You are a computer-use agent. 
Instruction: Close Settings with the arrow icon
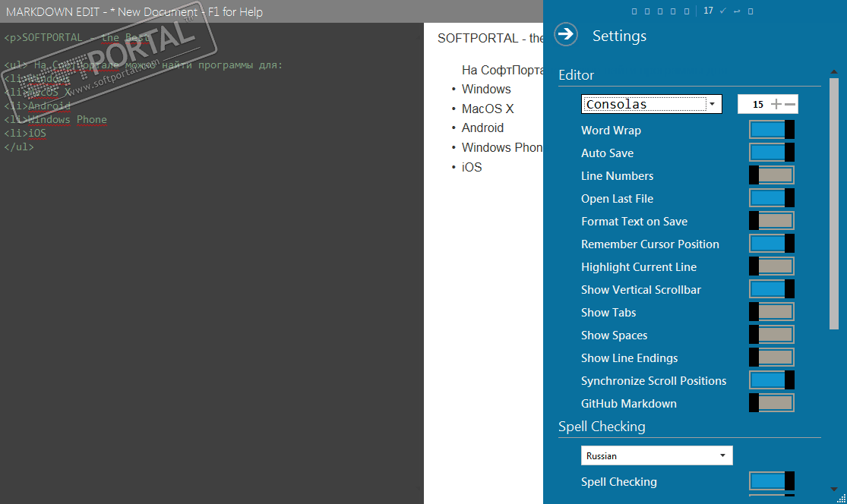click(566, 35)
